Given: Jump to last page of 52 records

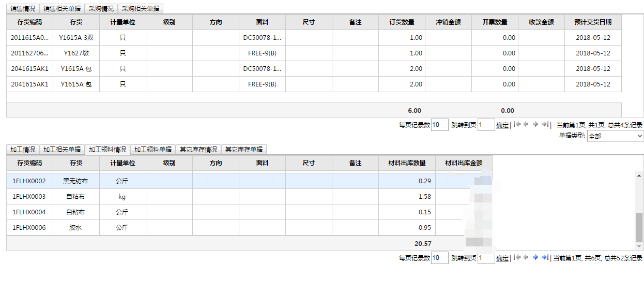Looking at the screenshot, I should pyautogui.click(x=544, y=258).
